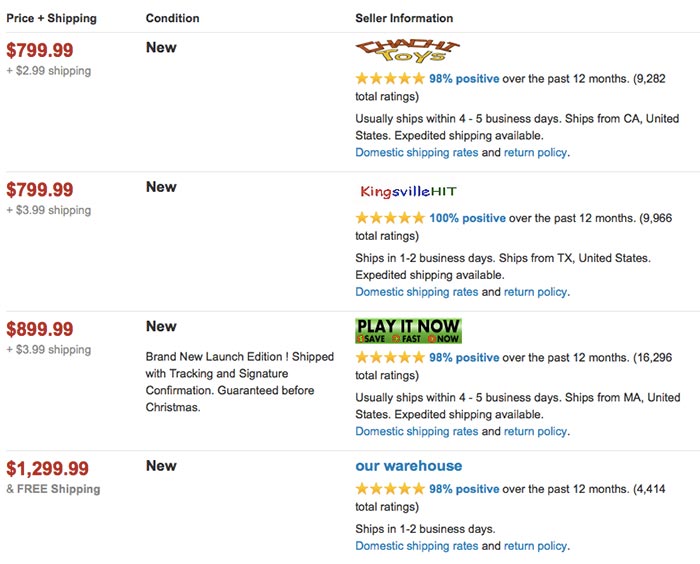Open our warehouse's 98% positive feedback link
This screenshot has height=564, width=700.
464,489
